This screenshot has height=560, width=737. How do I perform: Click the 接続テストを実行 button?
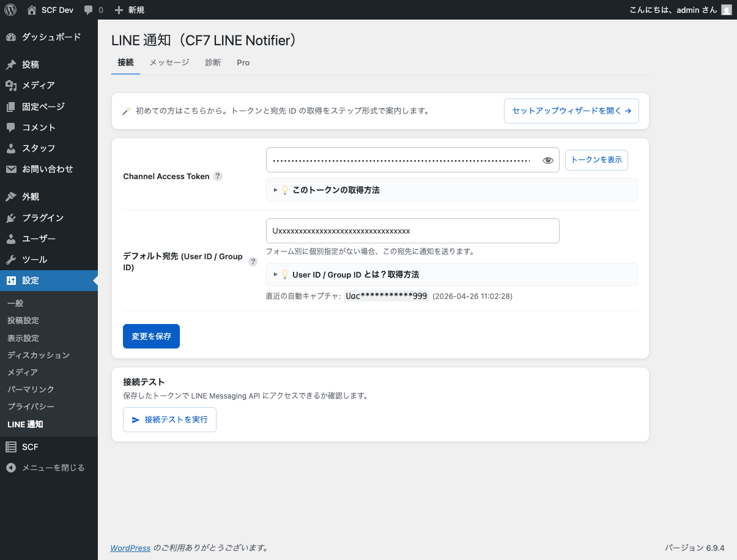point(169,419)
